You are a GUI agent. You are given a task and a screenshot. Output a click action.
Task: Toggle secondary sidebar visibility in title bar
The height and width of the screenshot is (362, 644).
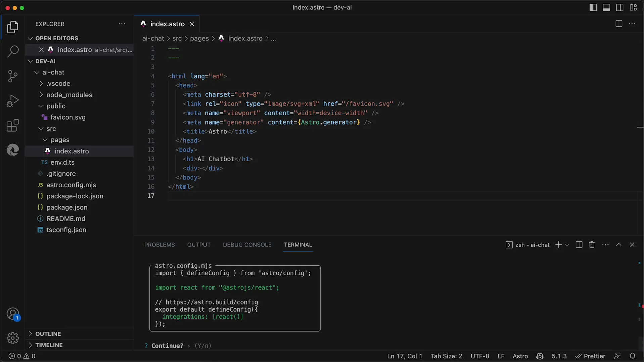(620, 7)
